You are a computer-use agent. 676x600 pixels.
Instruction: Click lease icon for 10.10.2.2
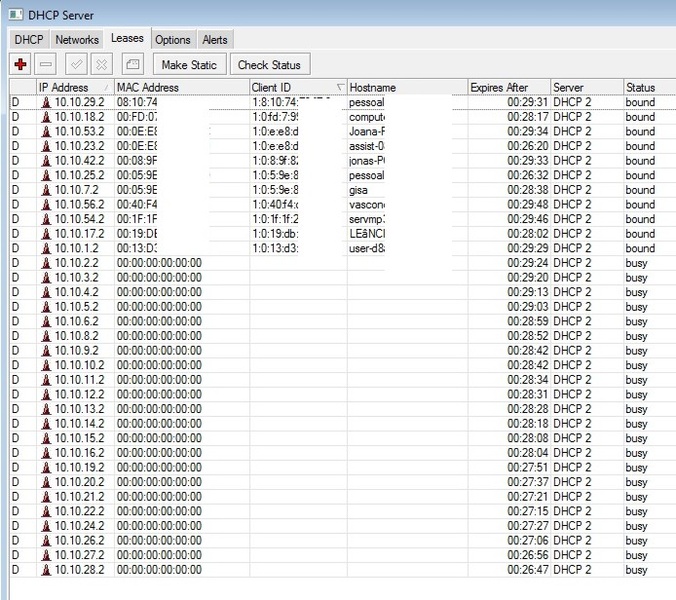(46, 263)
